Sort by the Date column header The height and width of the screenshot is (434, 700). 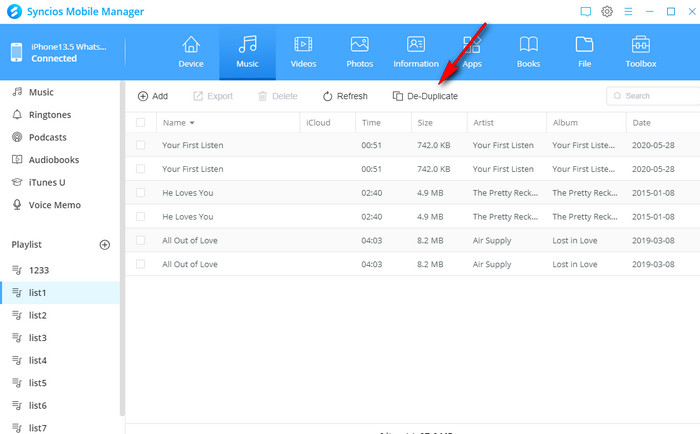pyautogui.click(x=663, y=122)
